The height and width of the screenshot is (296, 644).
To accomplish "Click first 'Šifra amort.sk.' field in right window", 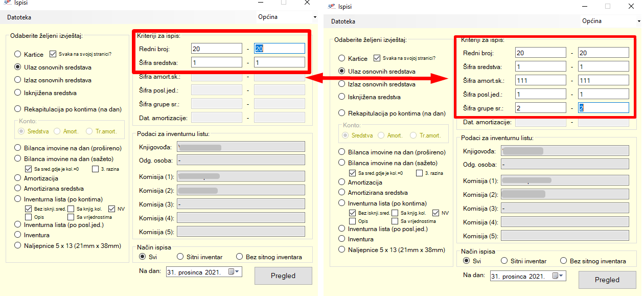I will point(541,80).
